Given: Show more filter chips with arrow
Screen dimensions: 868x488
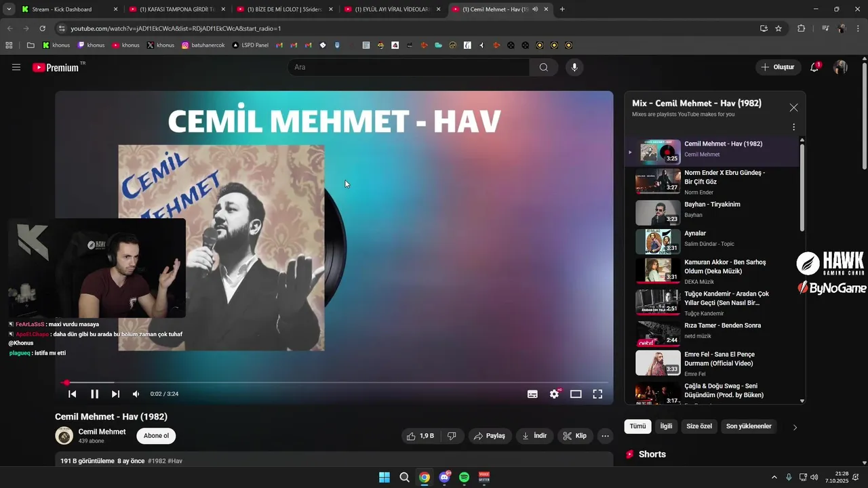Looking at the screenshot, I should (795, 427).
